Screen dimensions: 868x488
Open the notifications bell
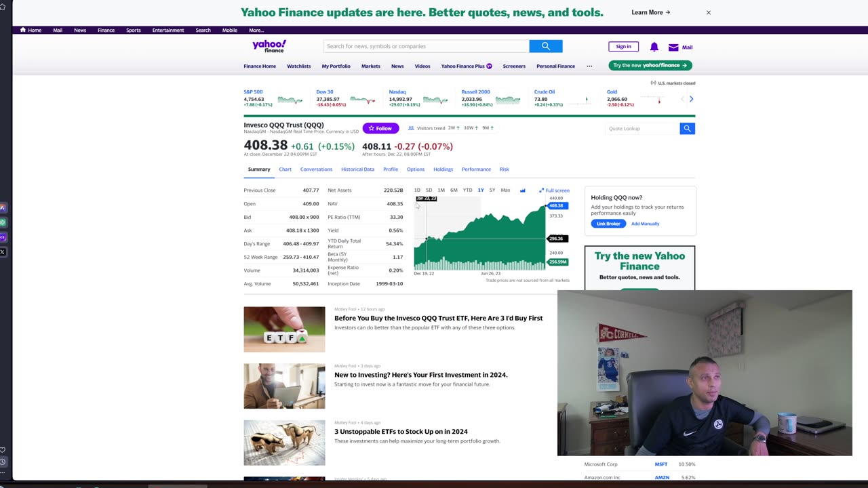pos(654,47)
